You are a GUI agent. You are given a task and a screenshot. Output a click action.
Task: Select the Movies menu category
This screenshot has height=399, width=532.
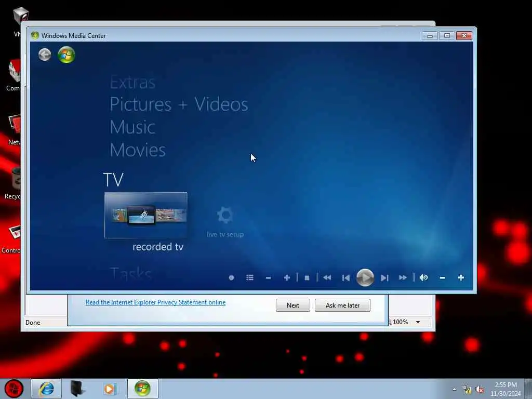click(x=137, y=150)
